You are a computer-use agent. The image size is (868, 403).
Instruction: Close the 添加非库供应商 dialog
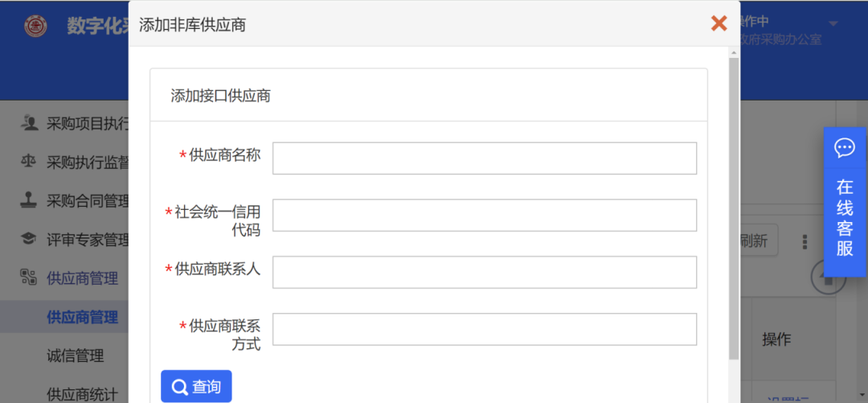tap(719, 23)
